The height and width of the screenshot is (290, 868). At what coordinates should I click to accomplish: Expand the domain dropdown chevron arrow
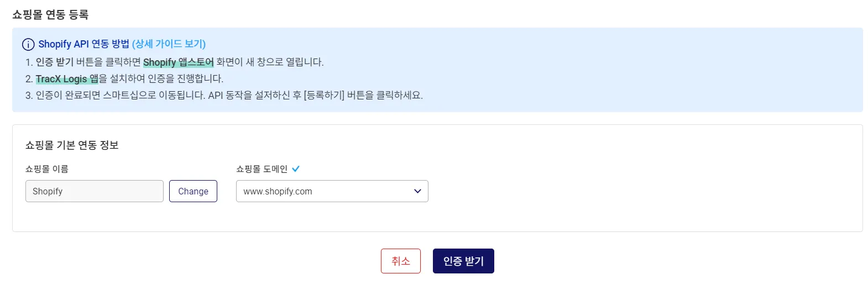[x=417, y=191]
